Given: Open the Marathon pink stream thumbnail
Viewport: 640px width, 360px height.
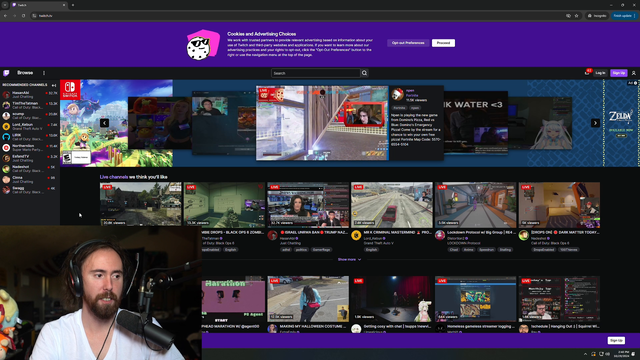Looking at the screenshot, I should tap(233, 299).
